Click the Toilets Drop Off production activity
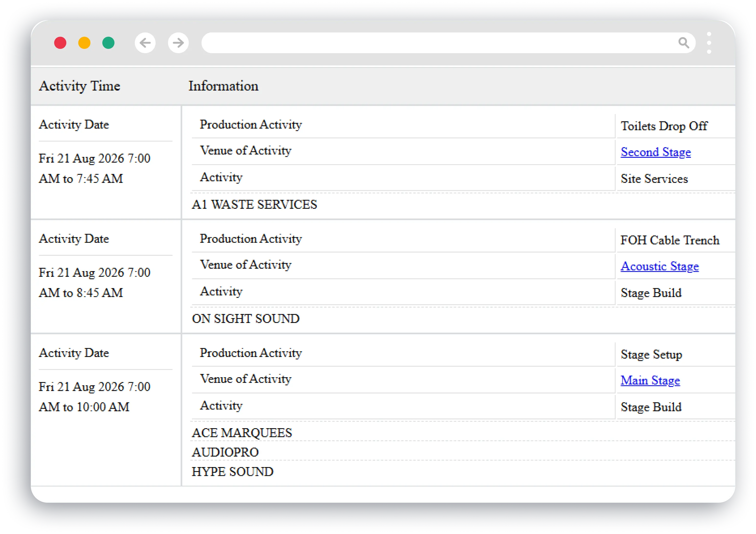 [664, 126]
